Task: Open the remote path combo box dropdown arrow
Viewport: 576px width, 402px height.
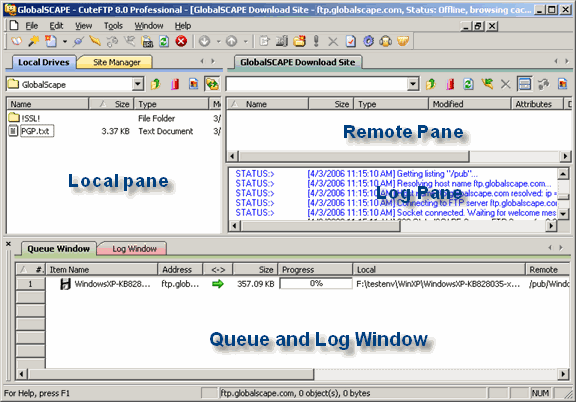Action: coord(413,84)
